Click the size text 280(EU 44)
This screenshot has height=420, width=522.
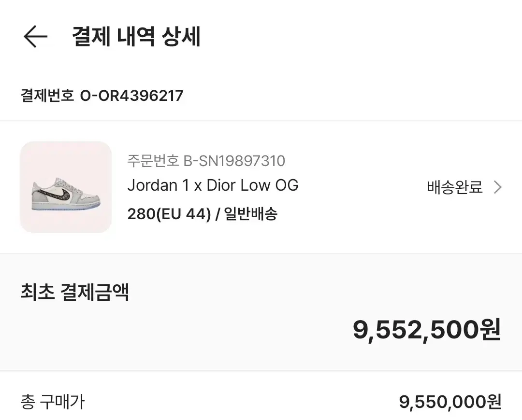[169, 213]
